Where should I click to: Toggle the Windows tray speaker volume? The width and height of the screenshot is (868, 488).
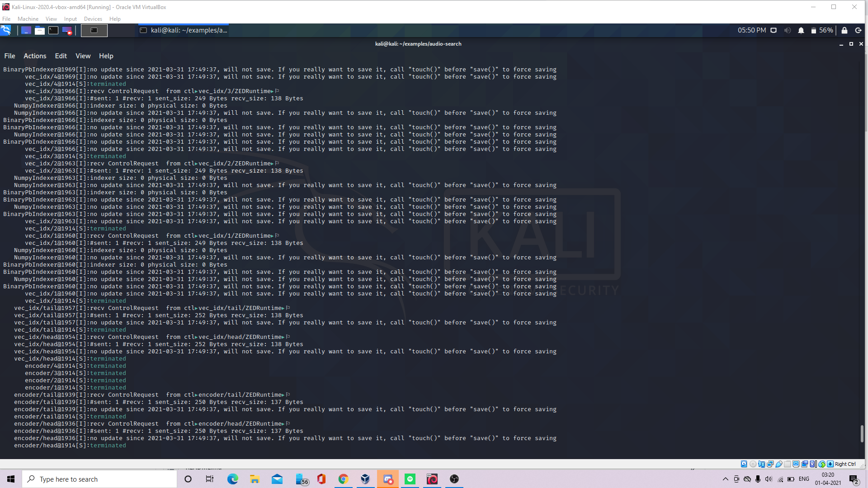click(x=769, y=479)
